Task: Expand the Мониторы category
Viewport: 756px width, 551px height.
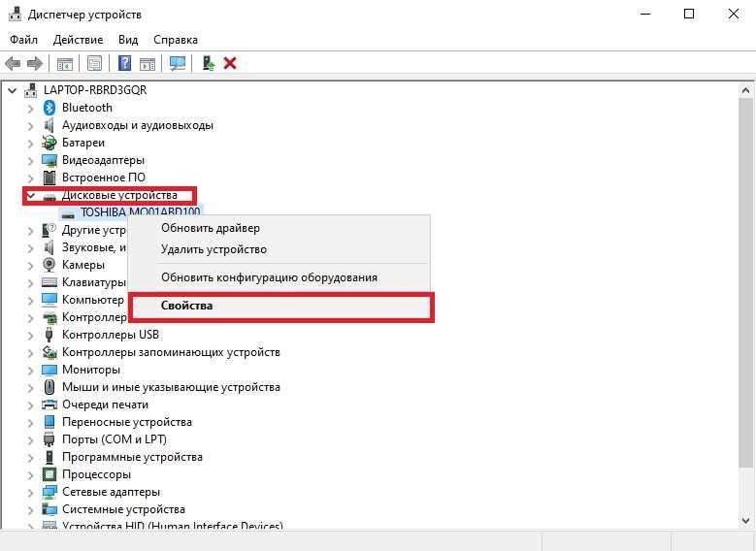Action: coord(30,371)
